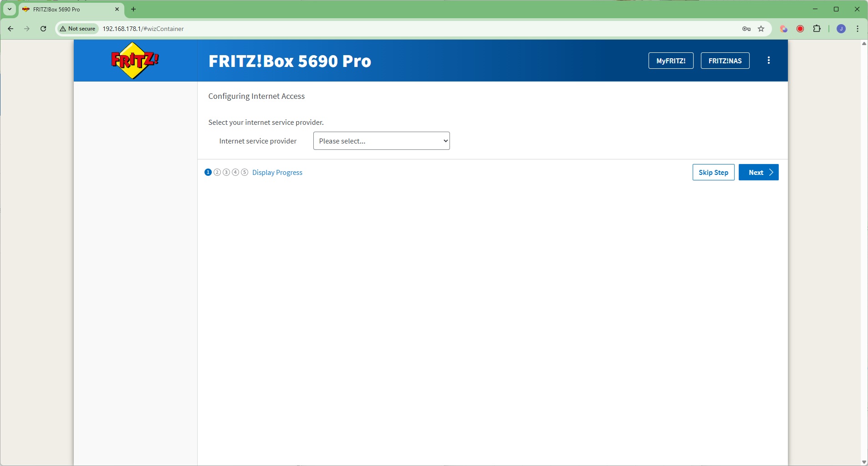
Task: Open a new browser tab
Action: pyautogui.click(x=134, y=9)
